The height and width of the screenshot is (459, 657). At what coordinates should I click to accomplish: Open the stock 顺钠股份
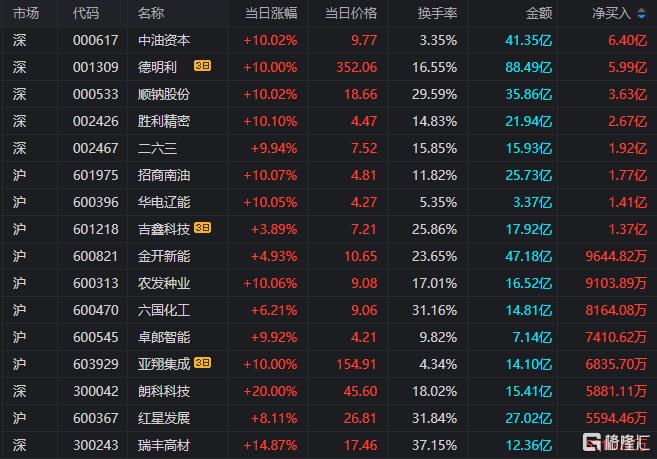[x=163, y=94]
